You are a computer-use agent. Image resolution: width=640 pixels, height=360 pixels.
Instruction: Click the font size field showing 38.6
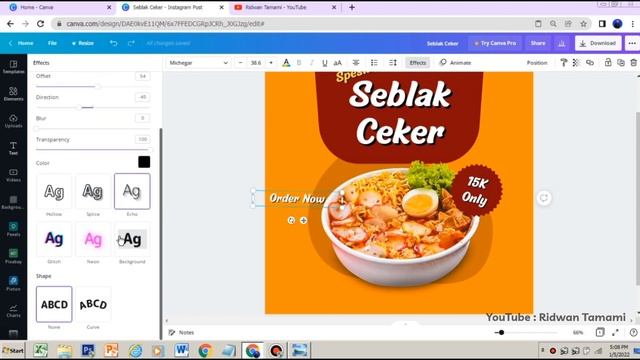256,62
